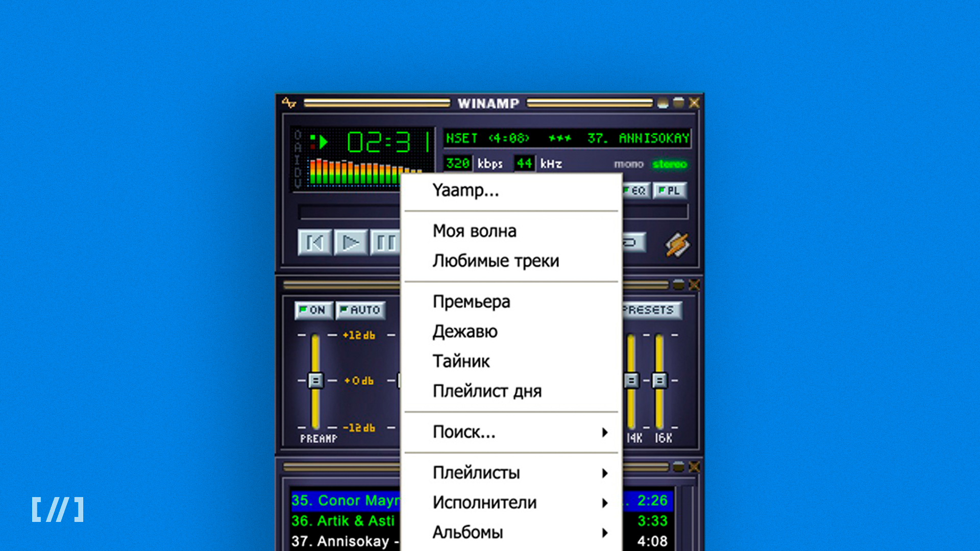This screenshot has height=551, width=980.
Task: Expand the Плейлисты submenu
Action: click(511, 473)
